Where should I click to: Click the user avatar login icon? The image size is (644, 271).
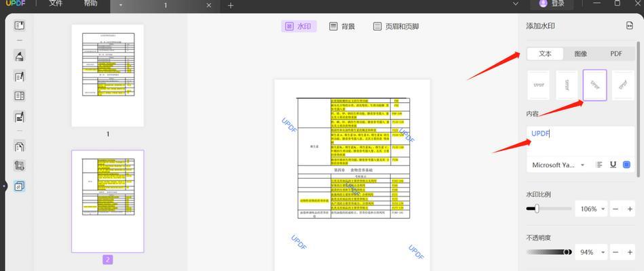[x=544, y=3]
